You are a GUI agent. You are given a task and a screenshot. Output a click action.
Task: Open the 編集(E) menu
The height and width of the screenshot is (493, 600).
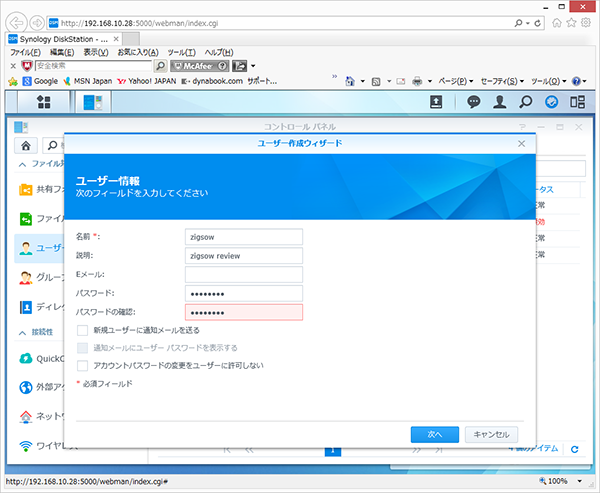pos(62,52)
